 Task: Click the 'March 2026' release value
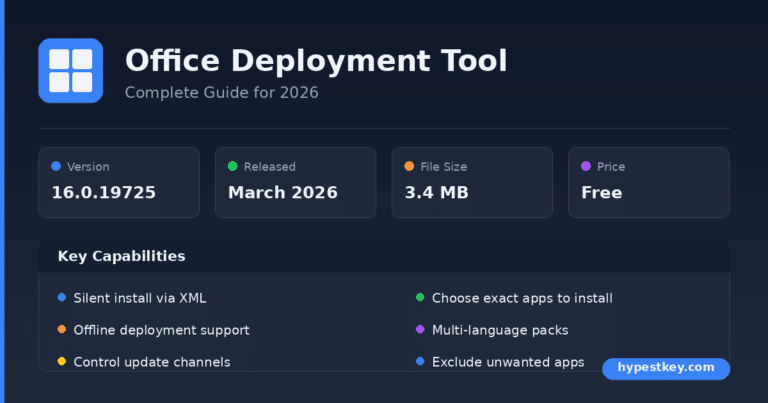point(283,192)
